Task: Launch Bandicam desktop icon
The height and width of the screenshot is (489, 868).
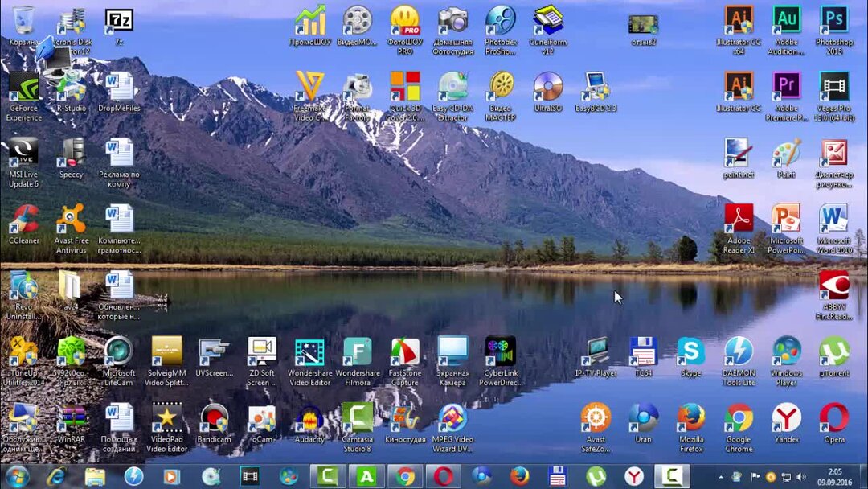Action: [215, 423]
